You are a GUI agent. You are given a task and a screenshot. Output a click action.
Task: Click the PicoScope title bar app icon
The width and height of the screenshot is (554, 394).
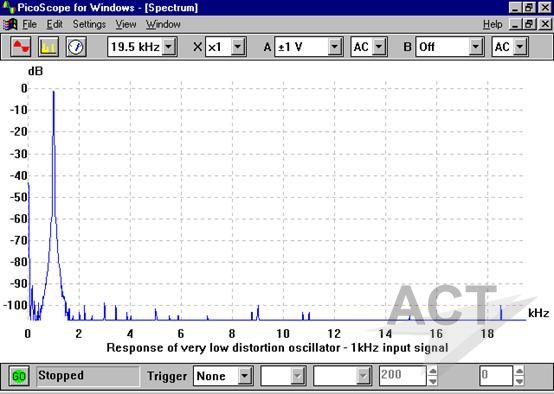point(8,7)
